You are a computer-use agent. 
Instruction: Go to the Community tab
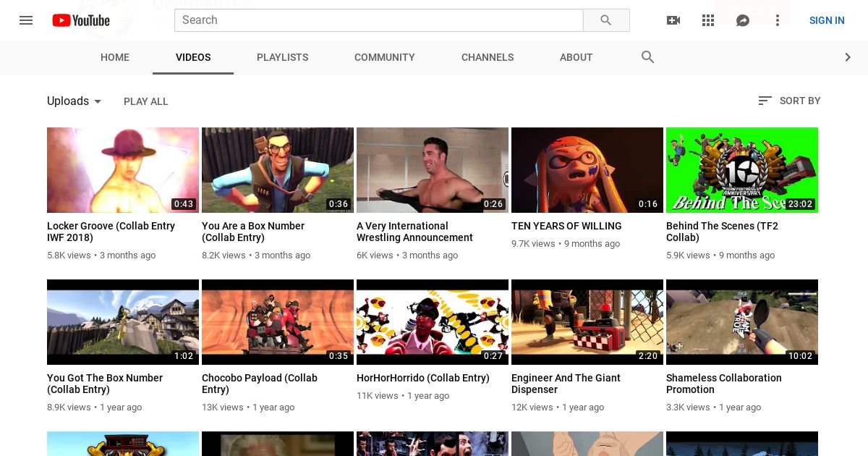coord(385,57)
